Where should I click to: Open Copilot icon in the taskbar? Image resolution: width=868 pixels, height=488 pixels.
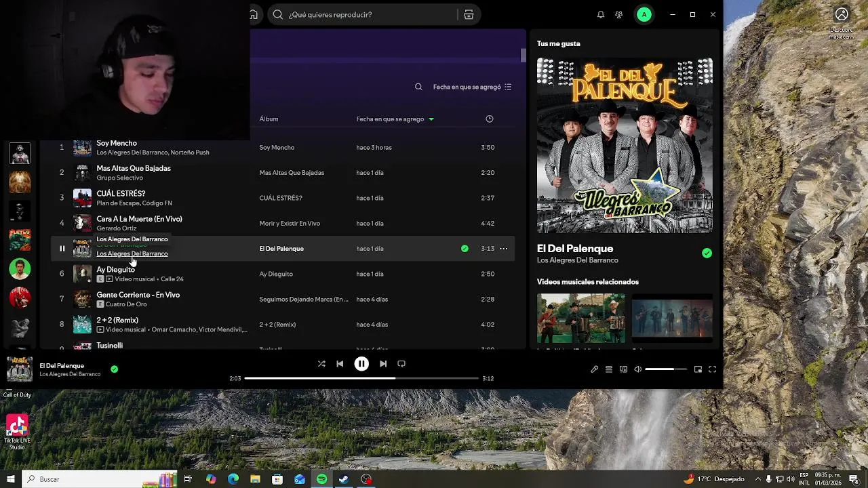pos(211,479)
